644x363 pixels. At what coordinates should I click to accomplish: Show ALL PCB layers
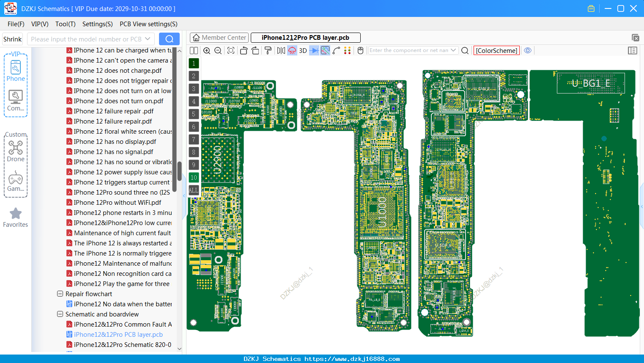point(194,190)
